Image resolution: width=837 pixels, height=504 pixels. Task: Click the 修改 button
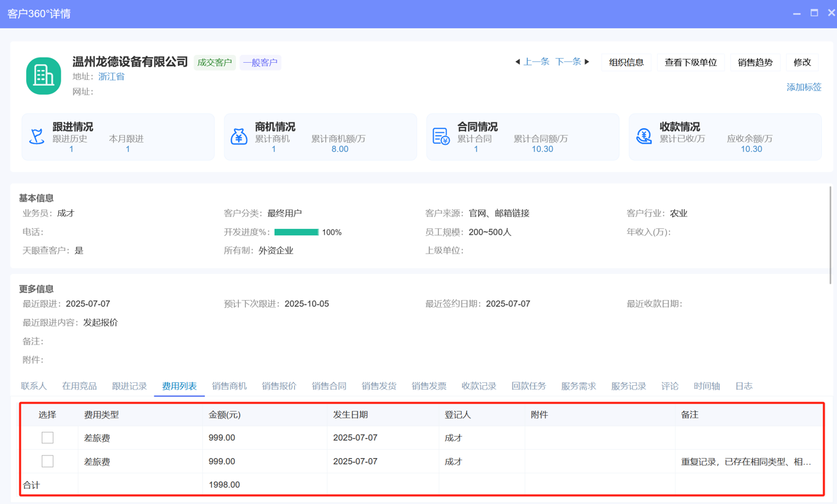802,62
